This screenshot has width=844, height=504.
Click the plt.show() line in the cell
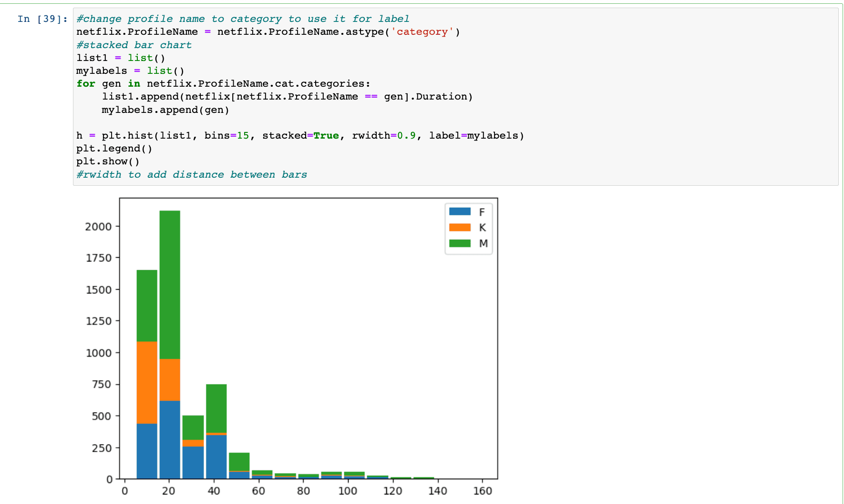108,161
